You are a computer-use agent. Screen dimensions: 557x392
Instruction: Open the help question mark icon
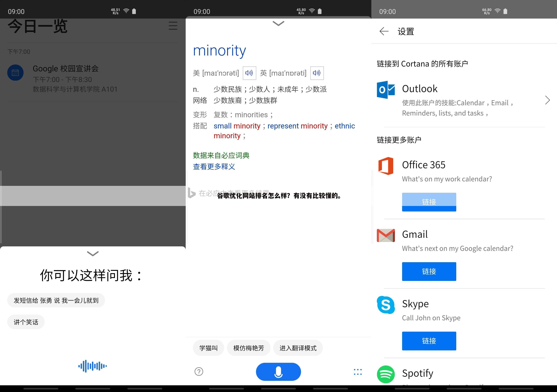pos(199,371)
